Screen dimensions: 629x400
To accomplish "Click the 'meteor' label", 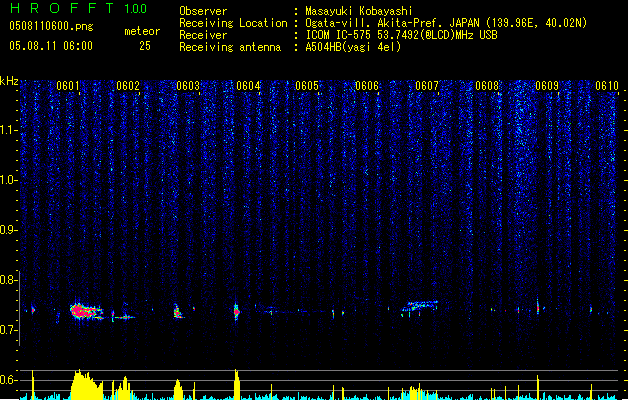I will click(x=142, y=31).
